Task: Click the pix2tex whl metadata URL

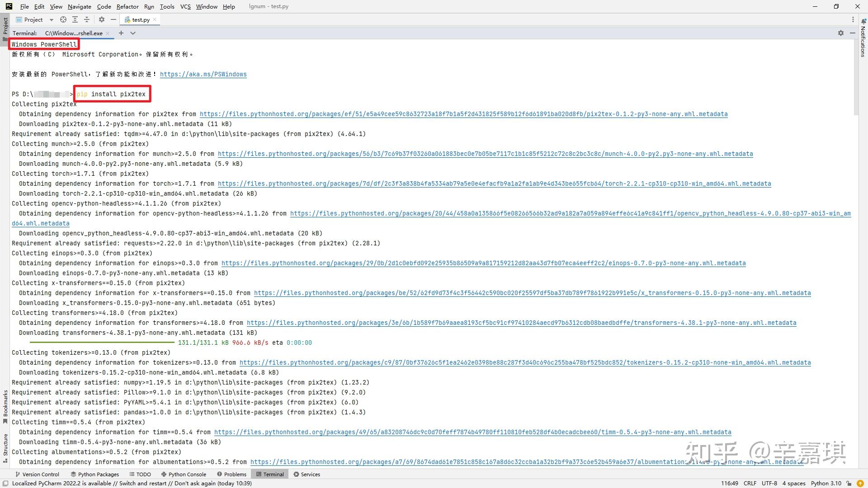Action: click(463, 114)
